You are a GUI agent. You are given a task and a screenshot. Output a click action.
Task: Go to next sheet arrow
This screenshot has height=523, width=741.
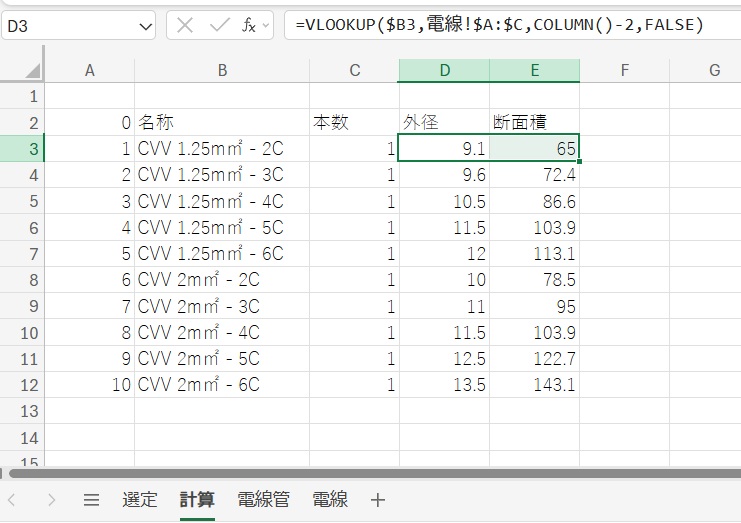[52, 500]
